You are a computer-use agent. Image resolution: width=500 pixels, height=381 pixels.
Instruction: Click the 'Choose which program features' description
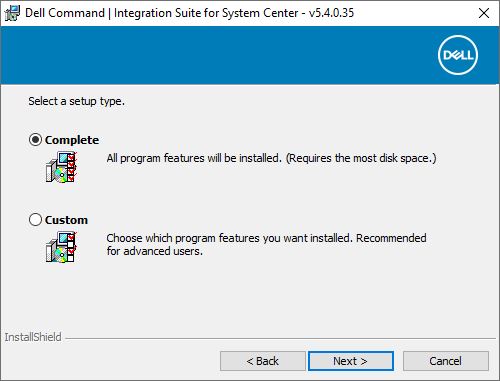(266, 238)
